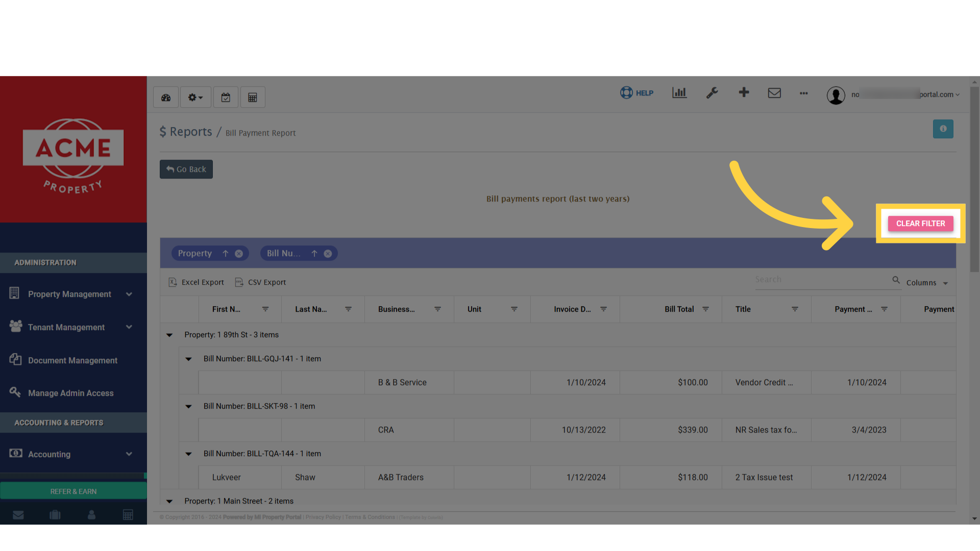Click the search magnifier icon
This screenshot has width=980, height=551.
(896, 280)
